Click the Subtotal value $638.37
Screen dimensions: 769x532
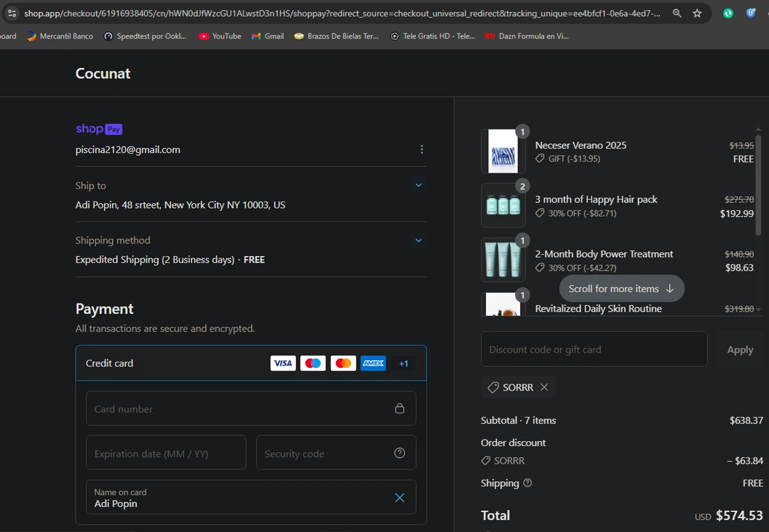[x=746, y=420]
